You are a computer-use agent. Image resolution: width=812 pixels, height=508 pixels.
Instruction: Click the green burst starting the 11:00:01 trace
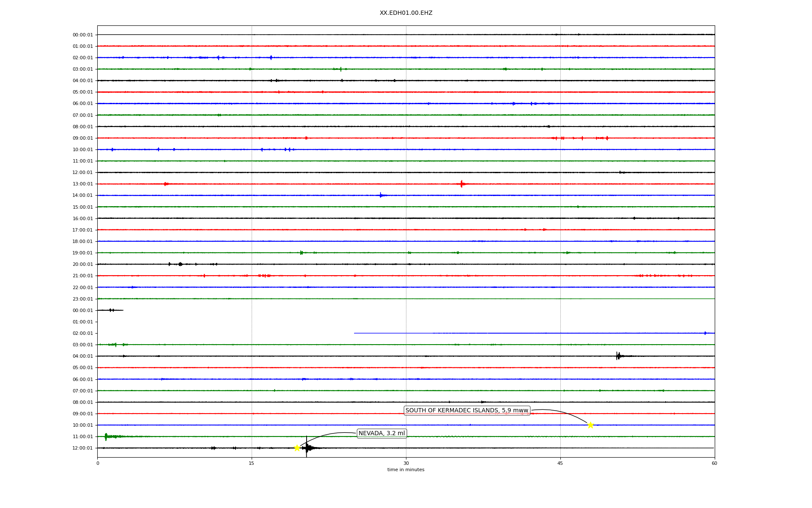coord(106,436)
